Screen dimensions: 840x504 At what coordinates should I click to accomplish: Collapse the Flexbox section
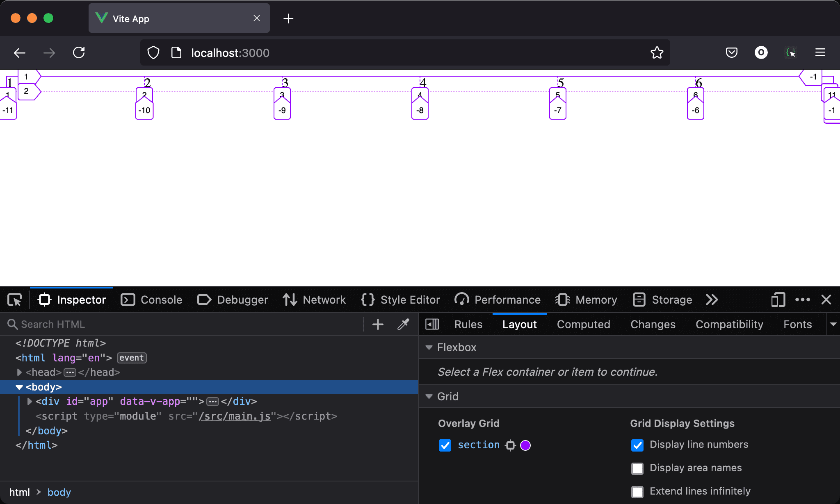coord(429,347)
